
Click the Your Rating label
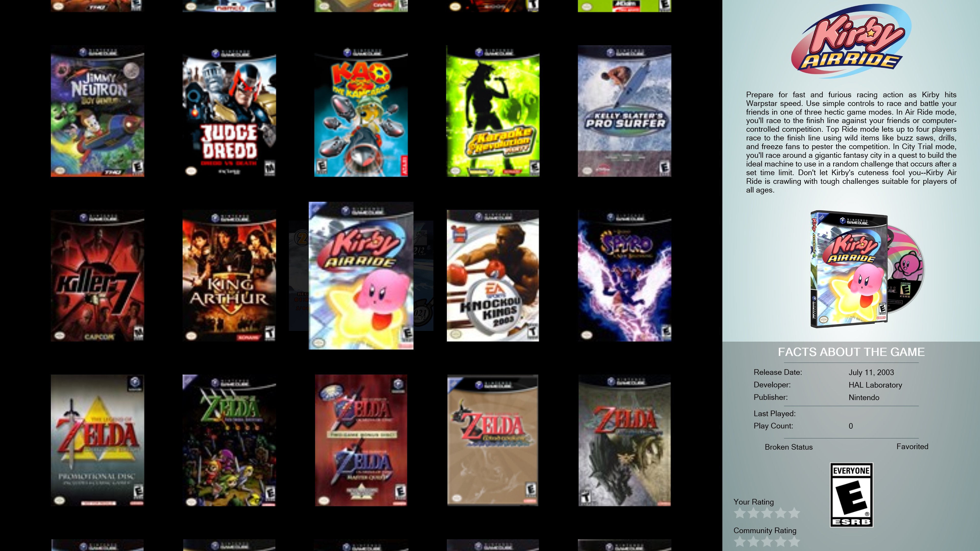[x=753, y=502]
